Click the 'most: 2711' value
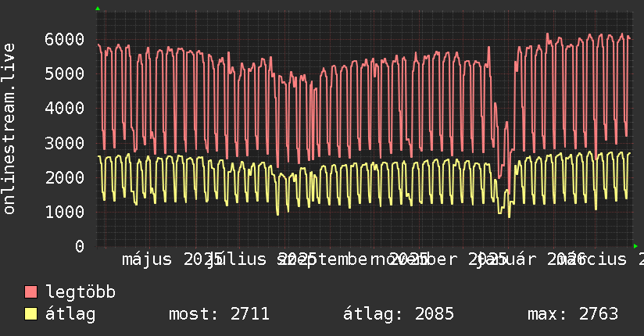The width and height of the screenshot is (644, 336). pyautogui.click(x=219, y=314)
